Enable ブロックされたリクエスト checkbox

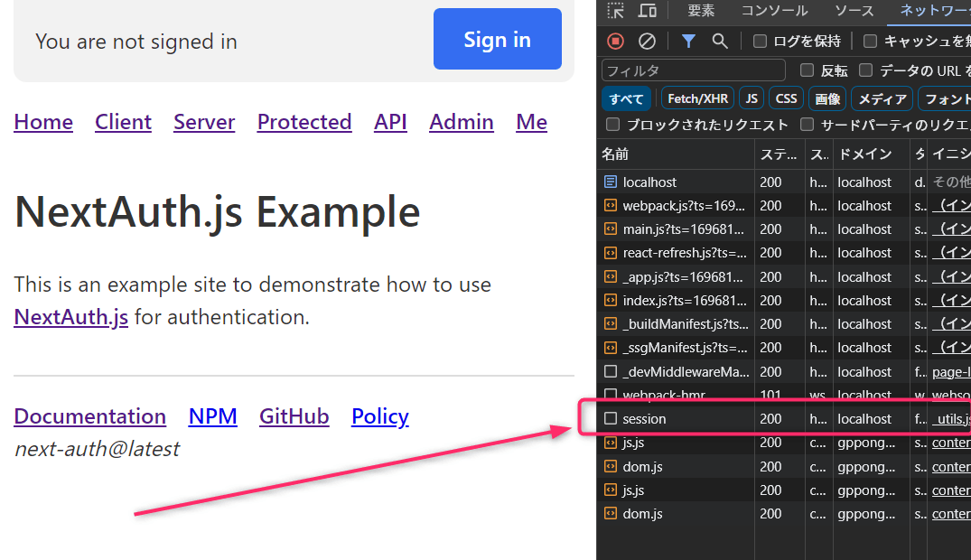coord(613,125)
